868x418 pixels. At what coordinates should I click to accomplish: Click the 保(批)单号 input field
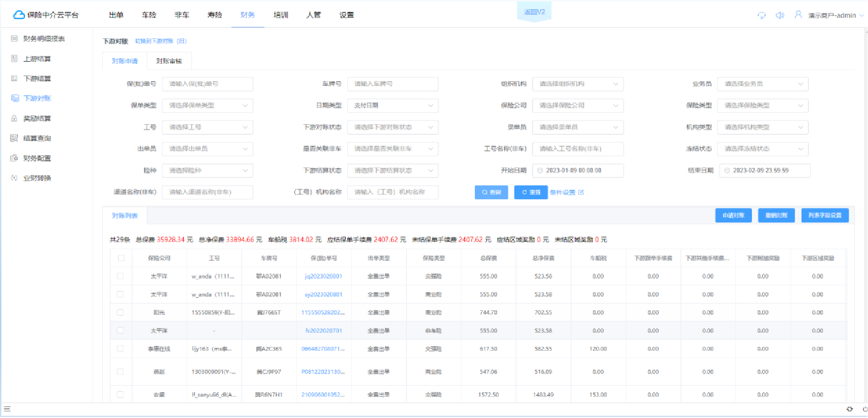pyautogui.click(x=207, y=84)
